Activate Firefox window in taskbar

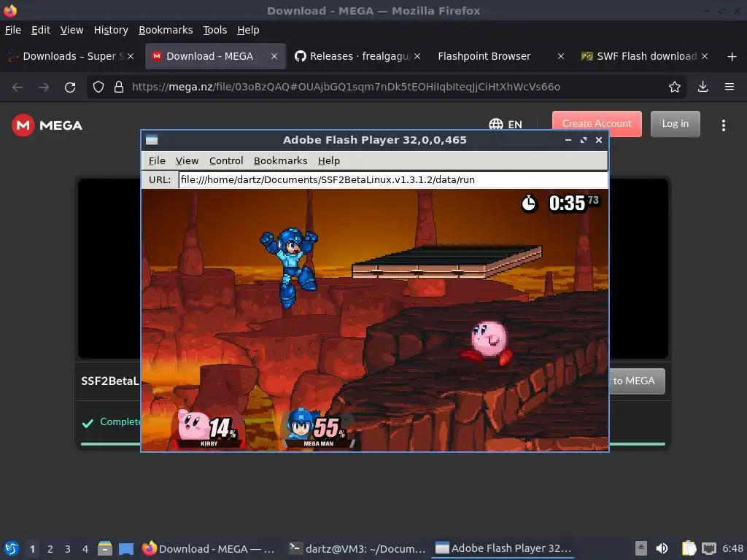(x=209, y=548)
